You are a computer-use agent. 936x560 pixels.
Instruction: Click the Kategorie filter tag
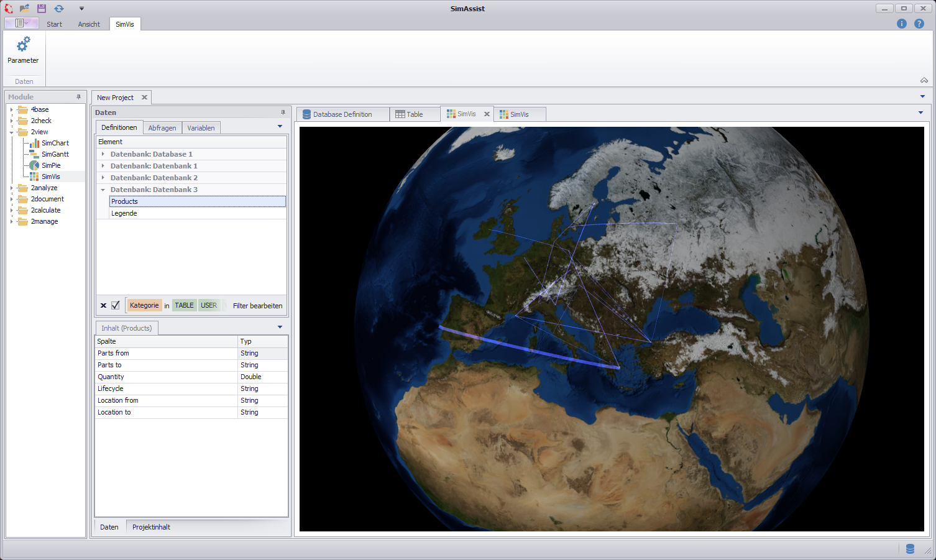144,305
